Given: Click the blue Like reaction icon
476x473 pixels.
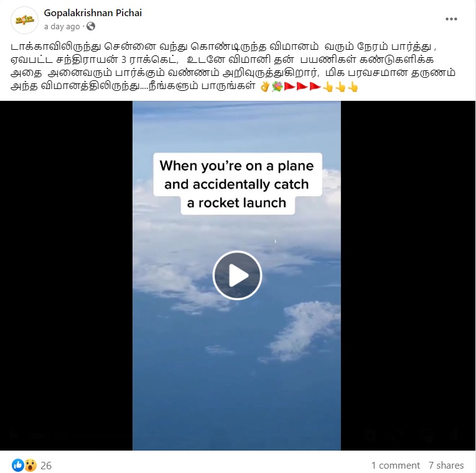Looking at the screenshot, I should 17,465.
